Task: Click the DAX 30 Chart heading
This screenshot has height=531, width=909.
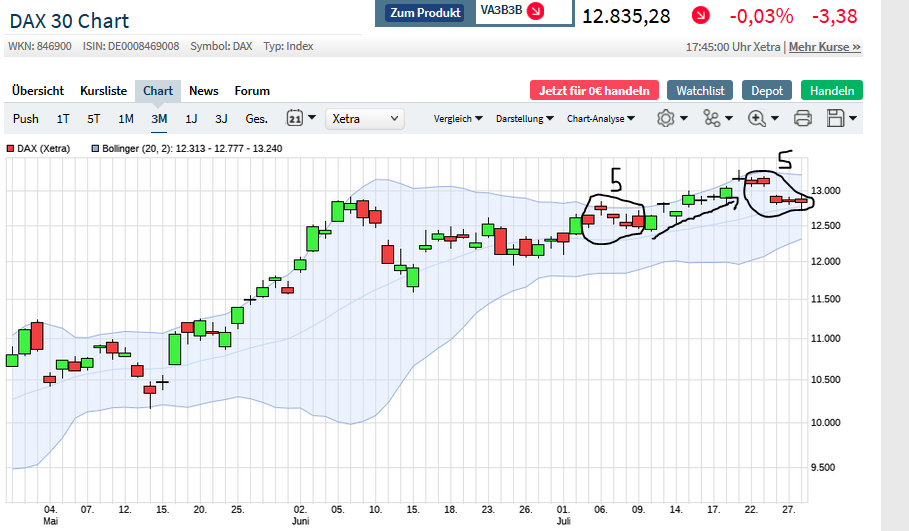Action: click(70, 21)
